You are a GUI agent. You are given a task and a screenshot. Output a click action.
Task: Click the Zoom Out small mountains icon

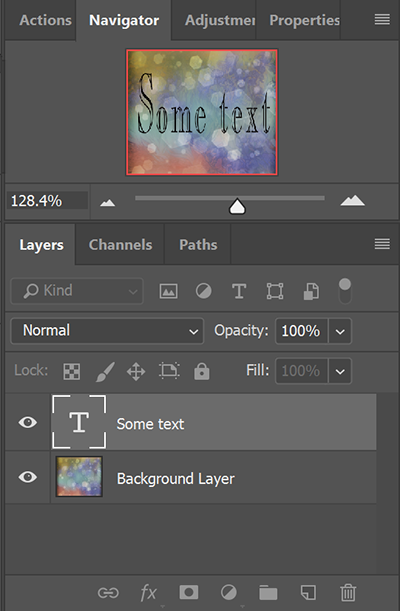pyautogui.click(x=107, y=203)
